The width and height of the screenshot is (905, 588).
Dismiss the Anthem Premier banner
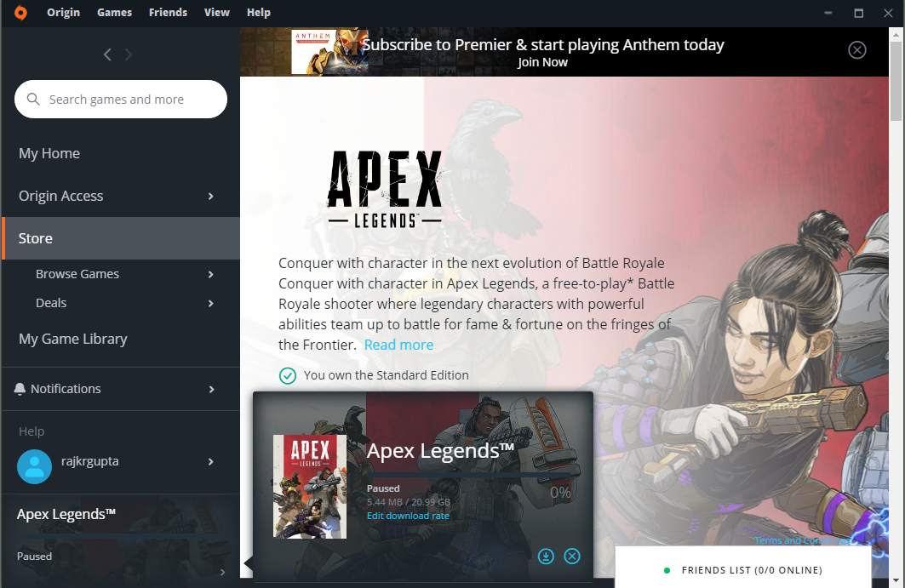[x=857, y=50]
